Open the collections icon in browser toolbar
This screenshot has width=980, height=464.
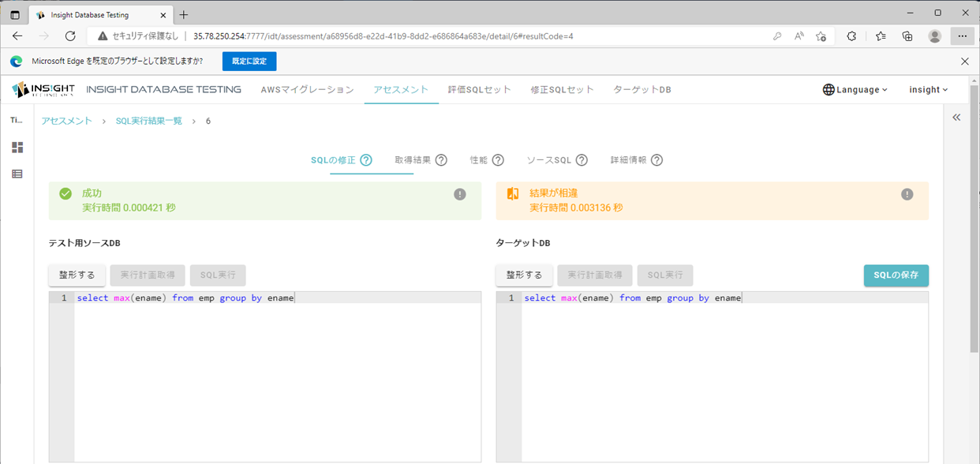(x=907, y=36)
